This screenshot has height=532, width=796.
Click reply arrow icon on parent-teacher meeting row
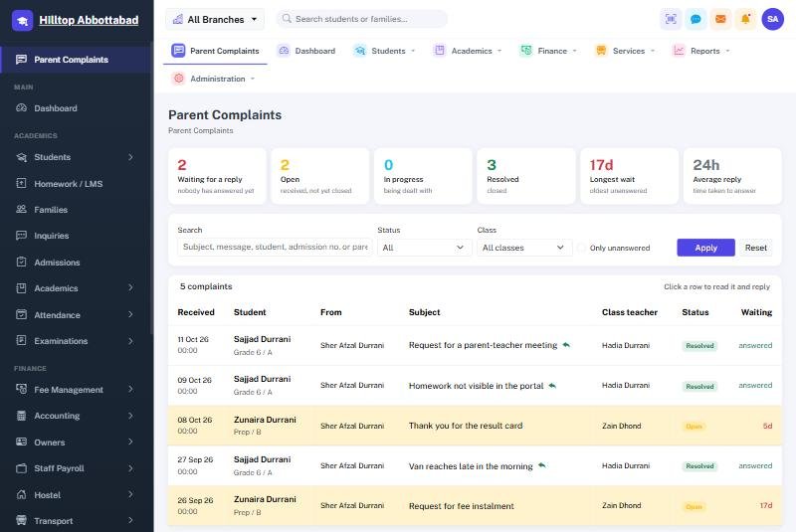tap(566, 345)
